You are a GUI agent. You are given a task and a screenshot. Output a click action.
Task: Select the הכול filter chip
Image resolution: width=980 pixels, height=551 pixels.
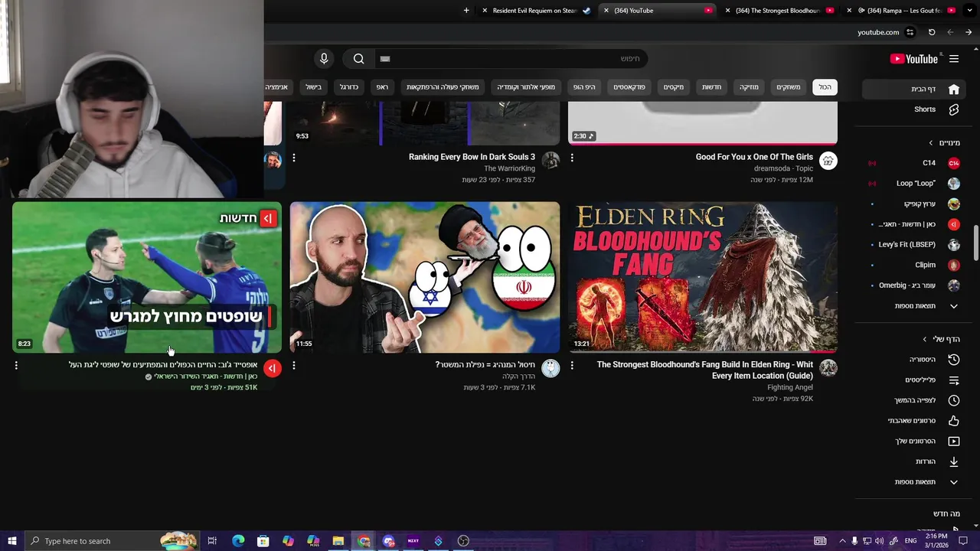point(825,87)
